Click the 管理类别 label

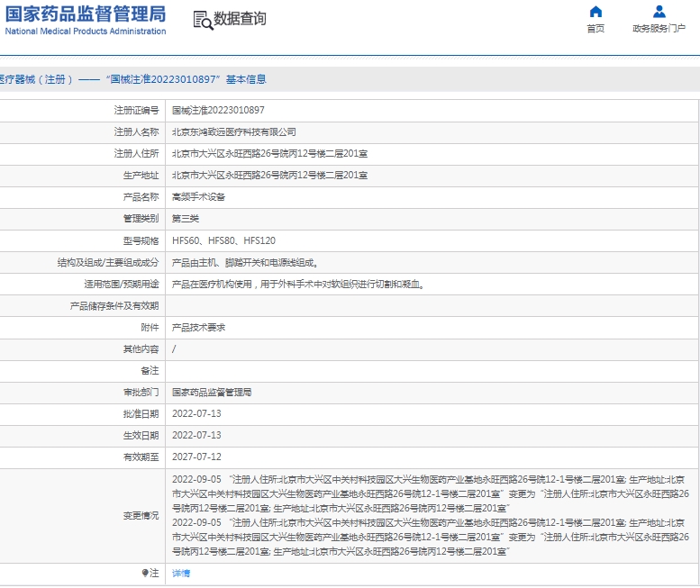coord(141,219)
